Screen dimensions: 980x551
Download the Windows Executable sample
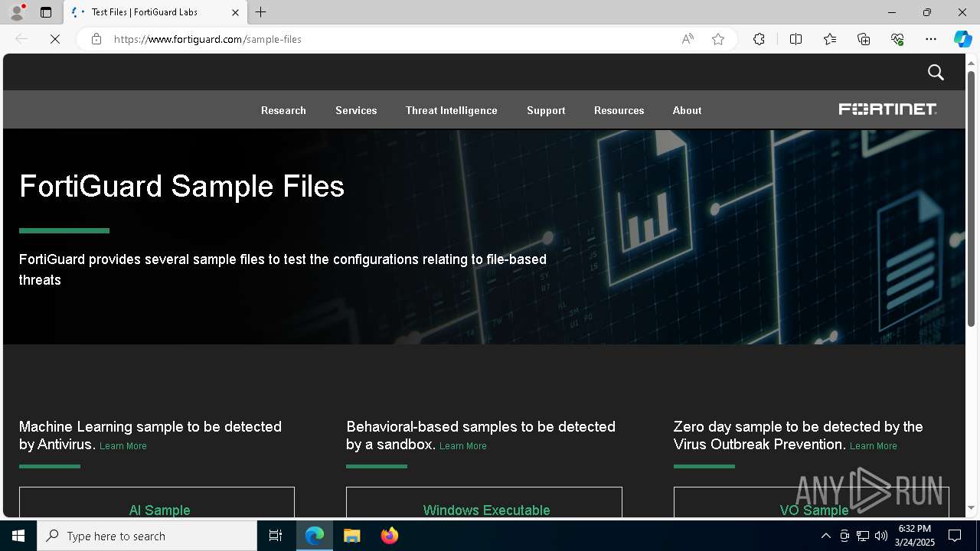484,503
